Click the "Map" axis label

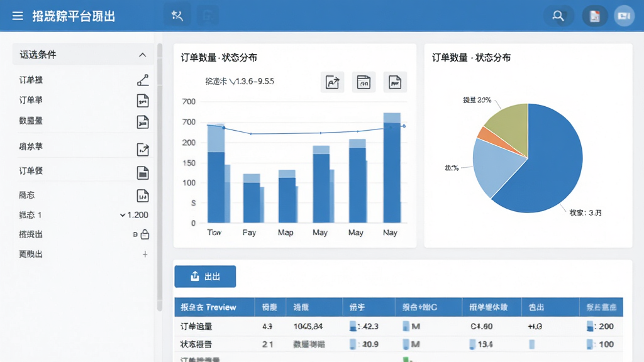point(286,233)
